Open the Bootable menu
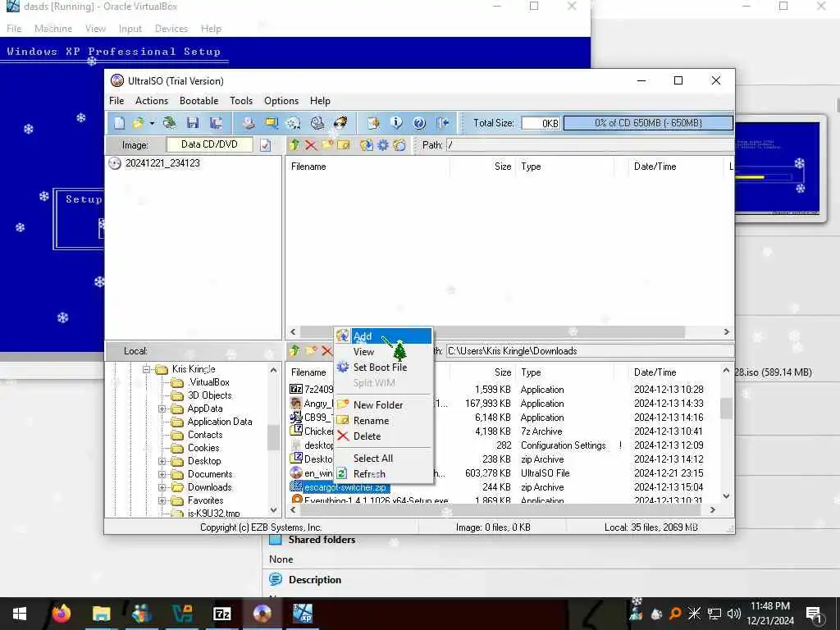The image size is (840, 630). [199, 101]
